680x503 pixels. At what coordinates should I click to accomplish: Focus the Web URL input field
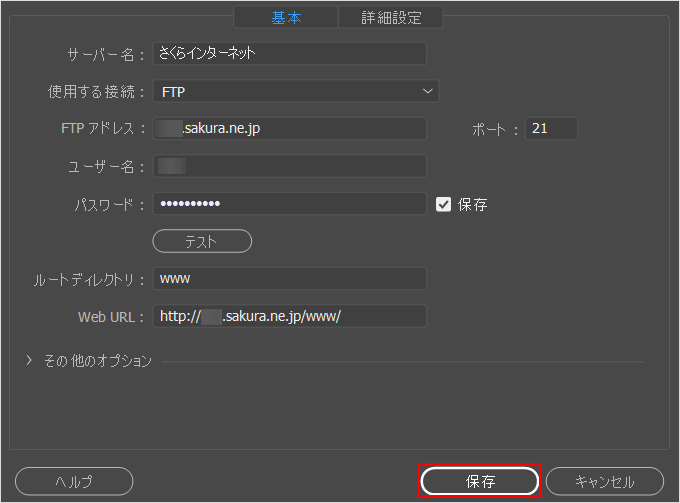289,316
